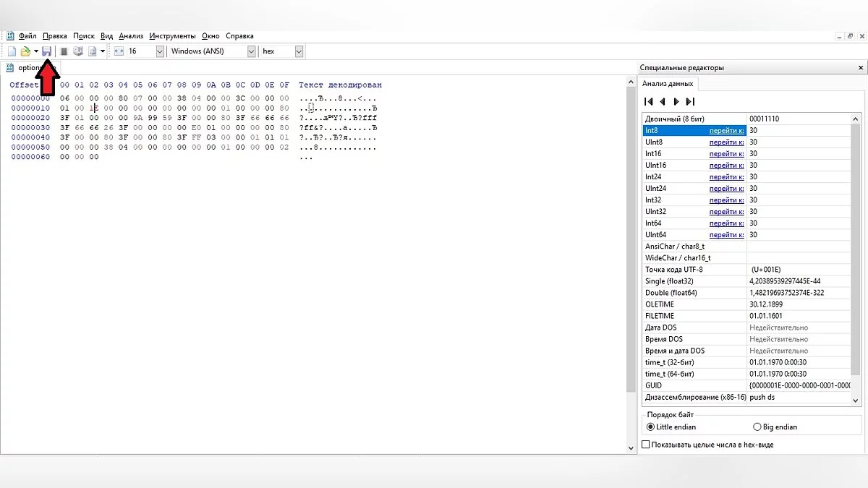Go to previous byte arrow in data inspector

coord(663,102)
